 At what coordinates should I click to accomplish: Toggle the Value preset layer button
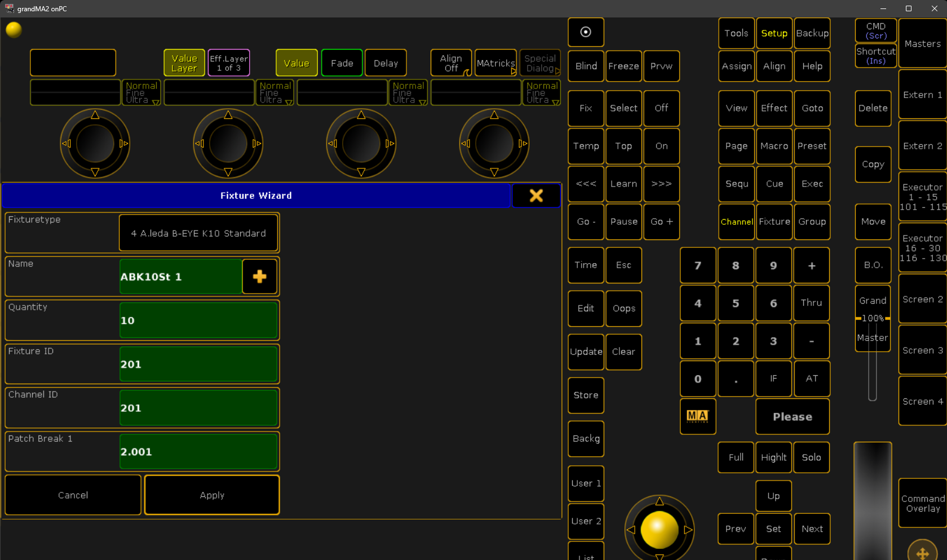297,63
